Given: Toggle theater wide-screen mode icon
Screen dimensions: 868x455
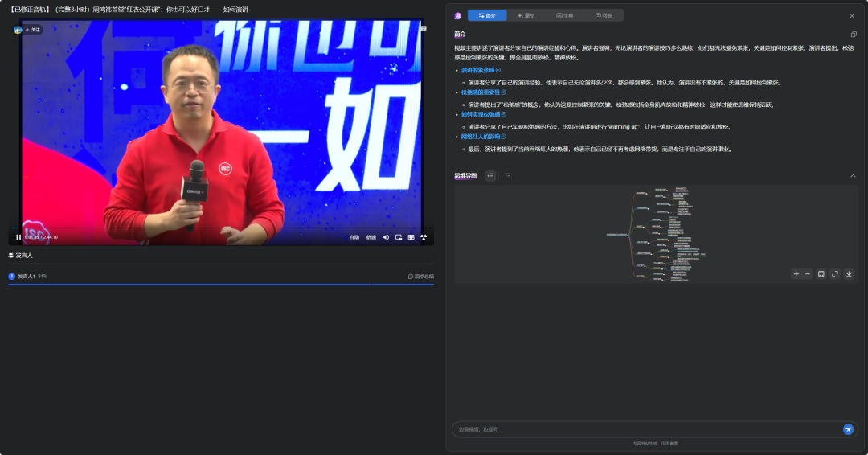Looking at the screenshot, I should tap(411, 237).
